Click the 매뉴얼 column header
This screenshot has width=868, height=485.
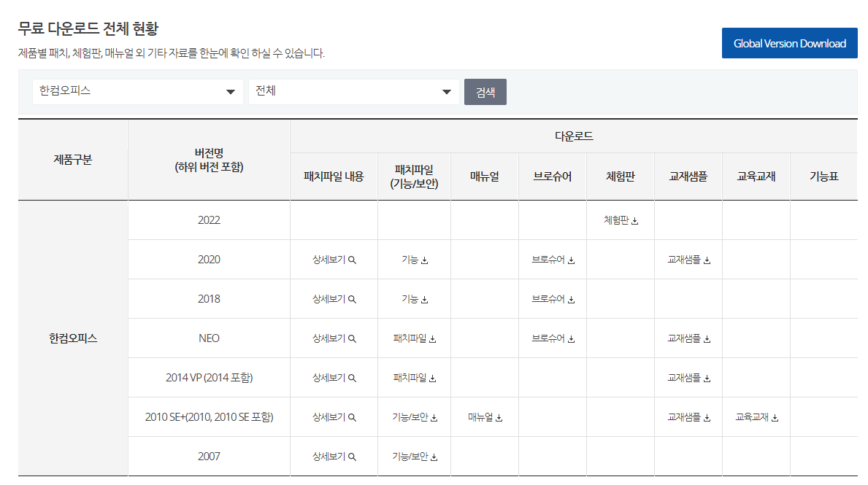click(x=485, y=176)
